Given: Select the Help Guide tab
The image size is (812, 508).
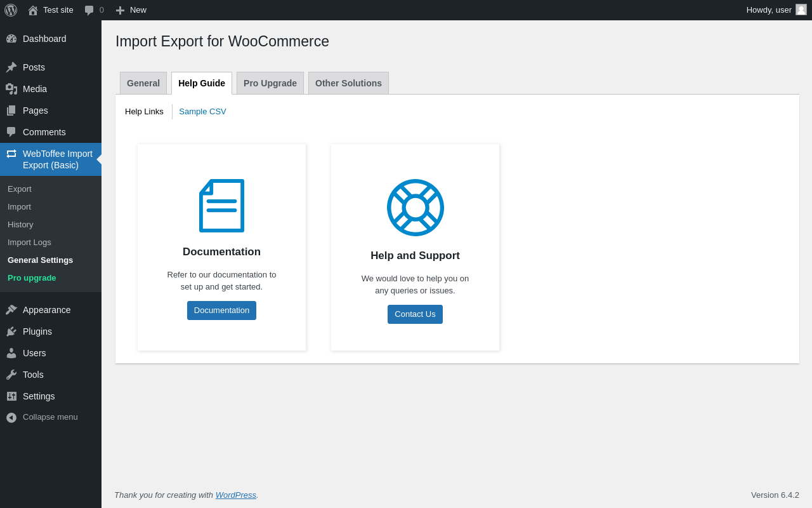Looking at the screenshot, I should [x=202, y=83].
